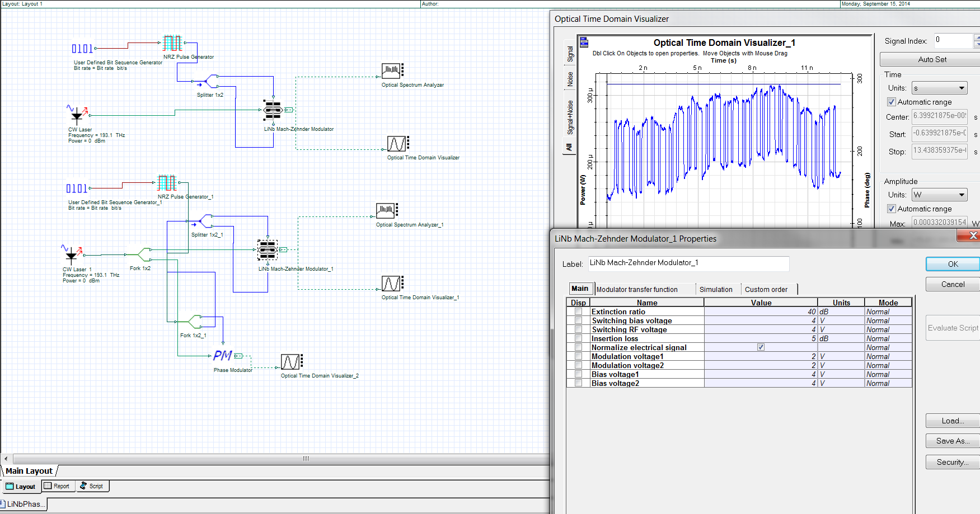Click the Phase Modulator PM icon

point(223,354)
